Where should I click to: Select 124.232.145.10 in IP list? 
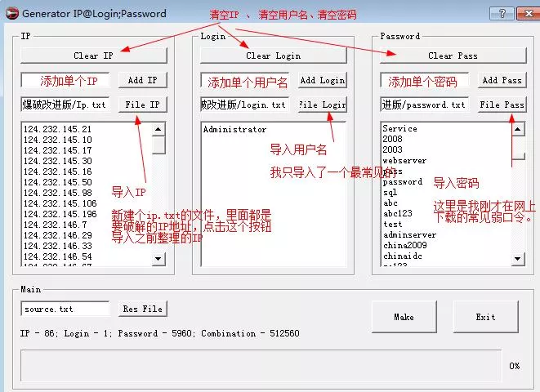tap(57, 140)
